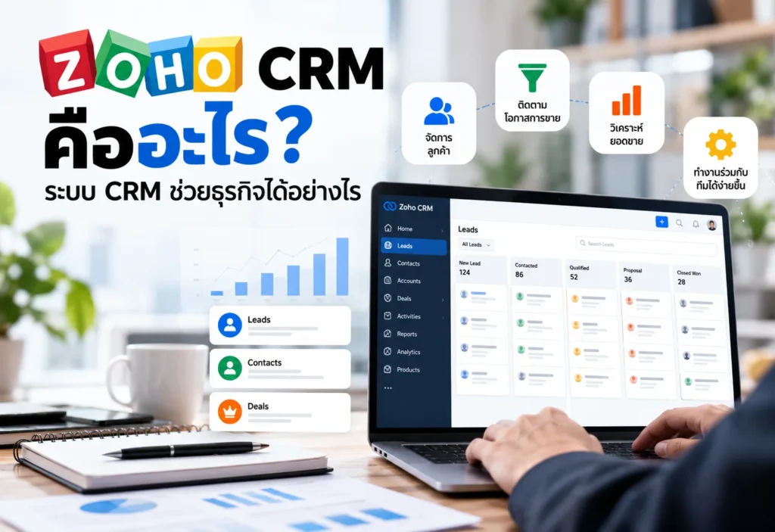The image size is (775, 532).
Task: Click the green person icon on the Contacts card
Action: 230,369
